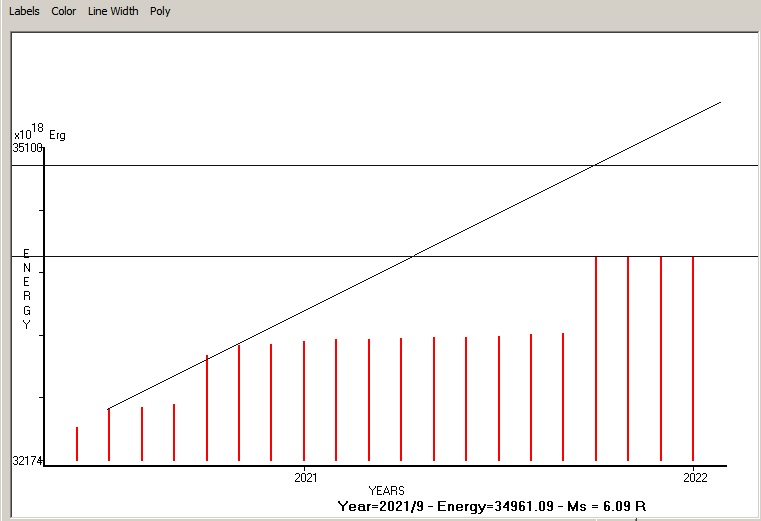Viewport: 761px width, 521px height.
Task: Click the red bar above the 2022 label
Action: point(693,360)
